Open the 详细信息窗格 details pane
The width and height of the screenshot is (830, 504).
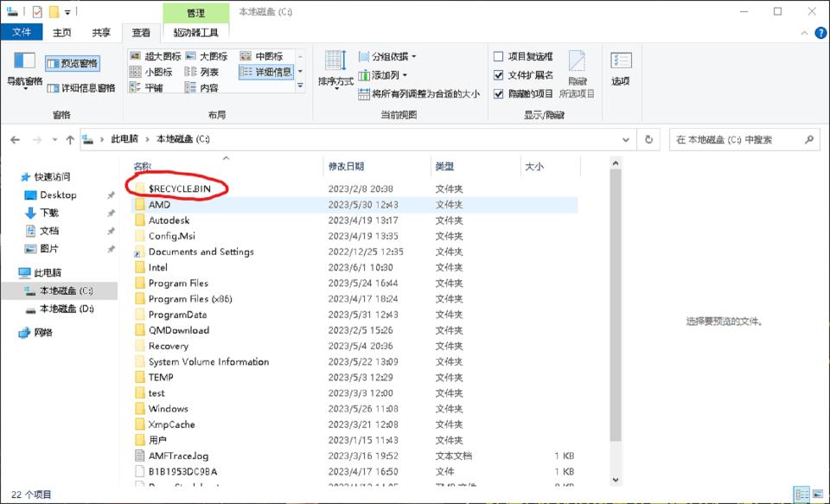(x=82, y=86)
